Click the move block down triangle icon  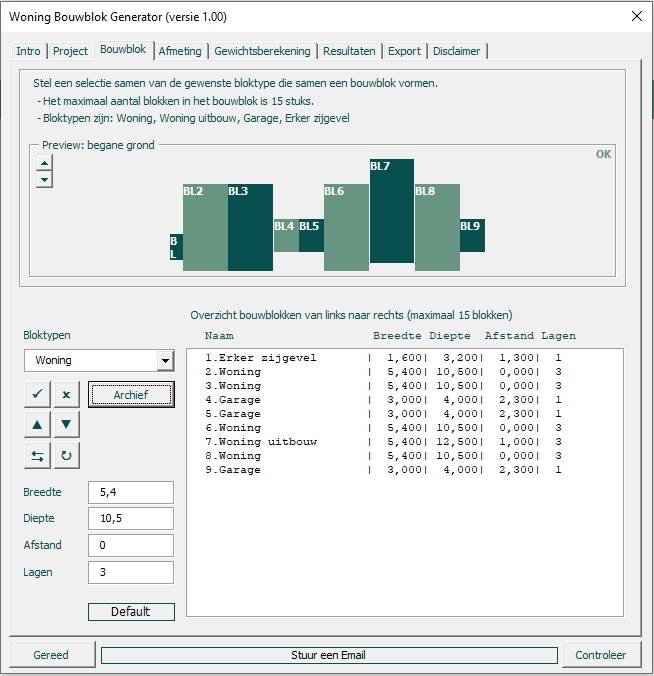pyautogui.click(x=66, y=425)
